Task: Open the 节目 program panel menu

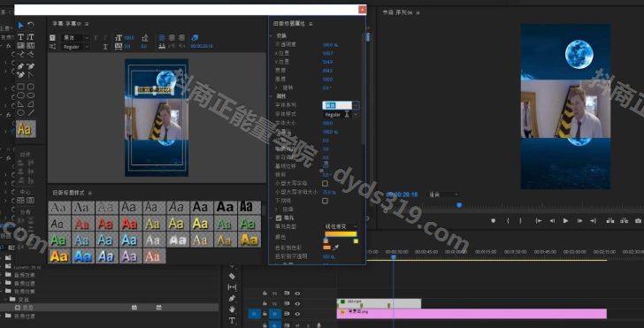Action: click(x=418, y=12)
